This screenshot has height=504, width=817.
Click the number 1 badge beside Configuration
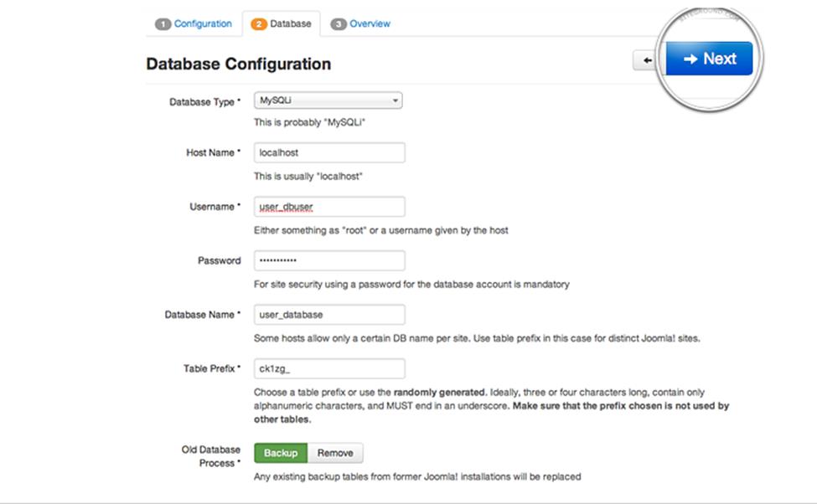(163, 24)
